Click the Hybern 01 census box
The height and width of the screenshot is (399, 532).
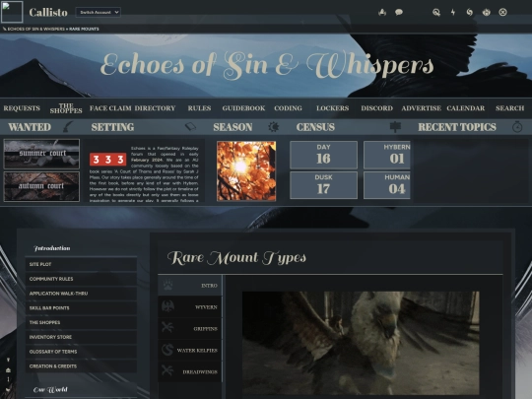tap(387, 155)
